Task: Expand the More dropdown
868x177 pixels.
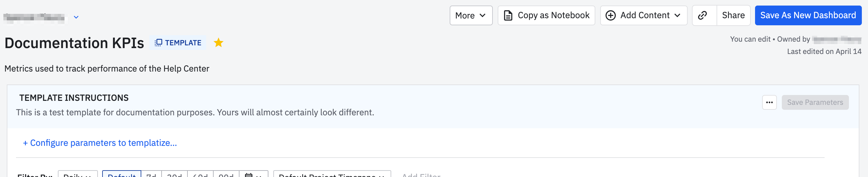Action: 471,15
